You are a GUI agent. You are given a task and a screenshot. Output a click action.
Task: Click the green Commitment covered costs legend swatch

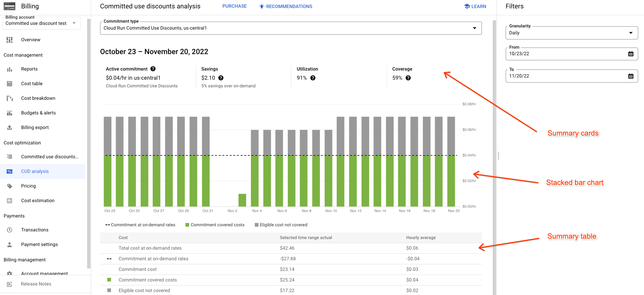187,225
